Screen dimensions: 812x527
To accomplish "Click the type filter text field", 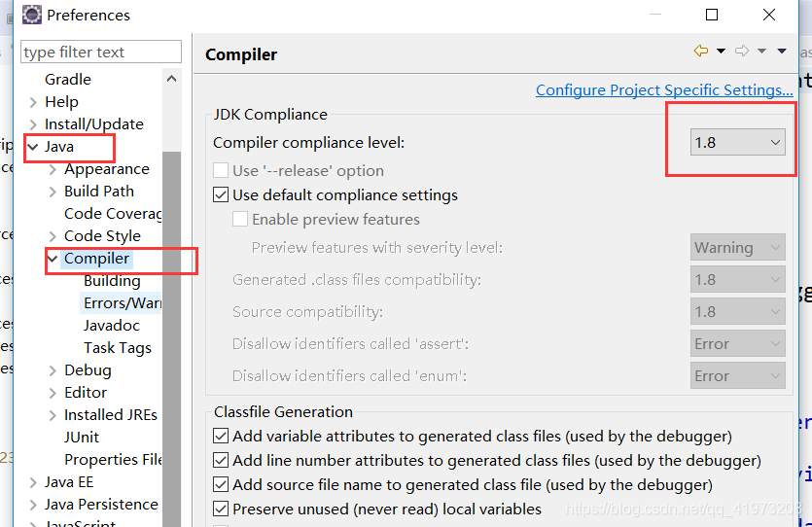I will pos(101,52).
